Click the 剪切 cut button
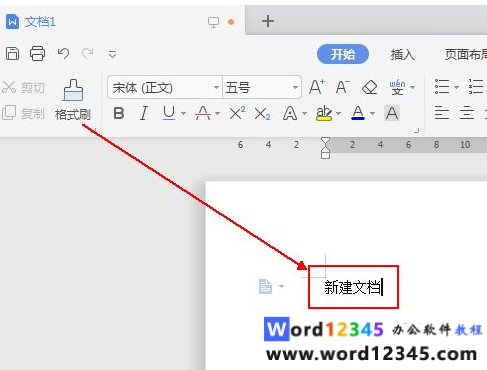This screenshot has width=487, height=370. click(x=23, y=87)
